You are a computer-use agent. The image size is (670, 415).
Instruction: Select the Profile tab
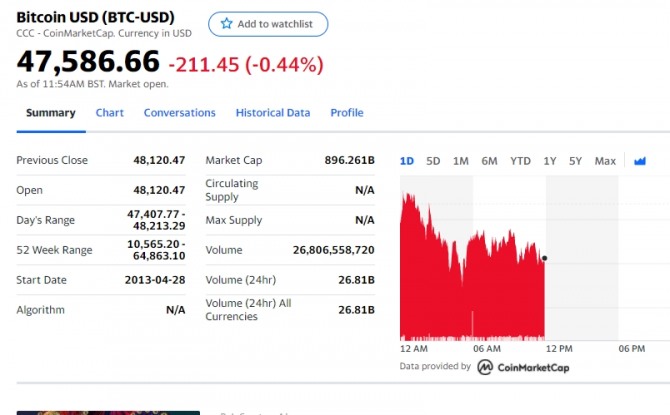point(347,113)
